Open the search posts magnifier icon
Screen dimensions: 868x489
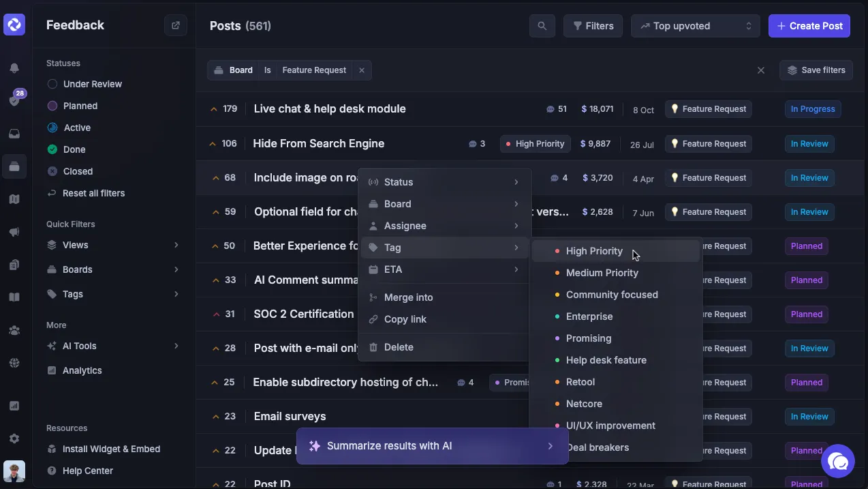point(542,26)
